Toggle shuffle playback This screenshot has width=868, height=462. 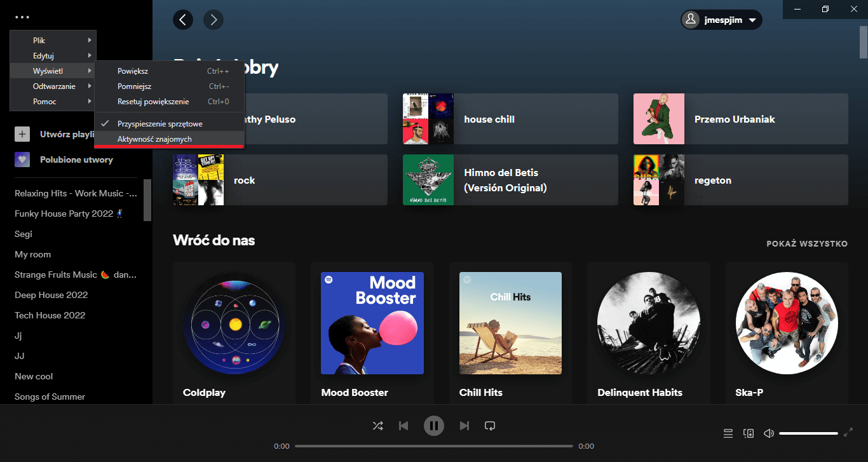tap(377, 426)
